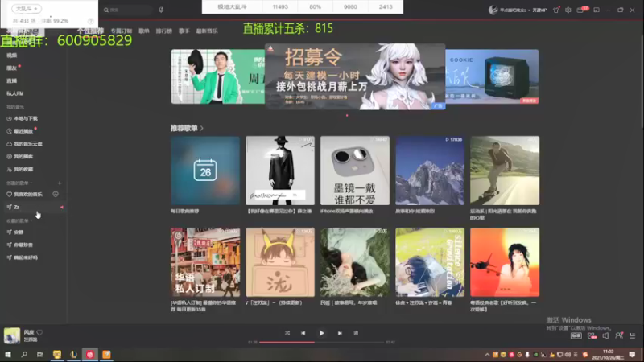Click the search input field

pyautogui.click(x=126, y=10)
